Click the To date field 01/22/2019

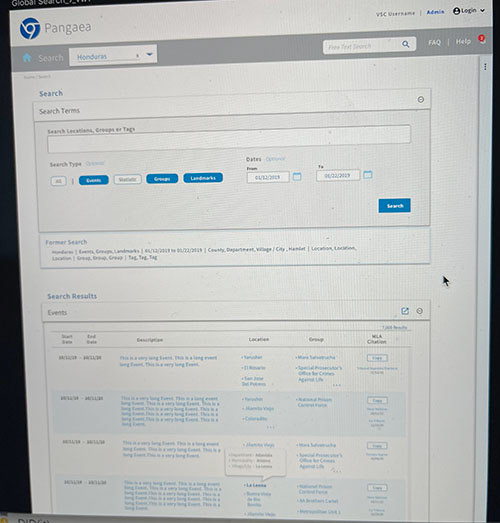coord(338,175)
